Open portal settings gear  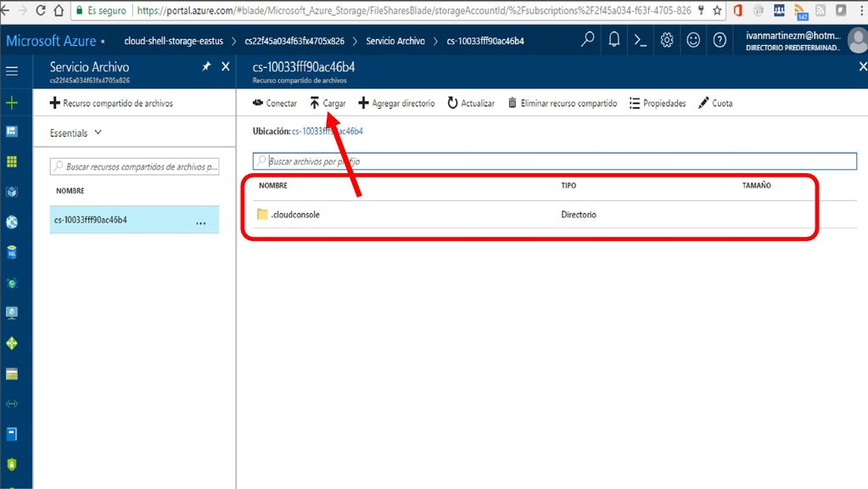[667, 40]
